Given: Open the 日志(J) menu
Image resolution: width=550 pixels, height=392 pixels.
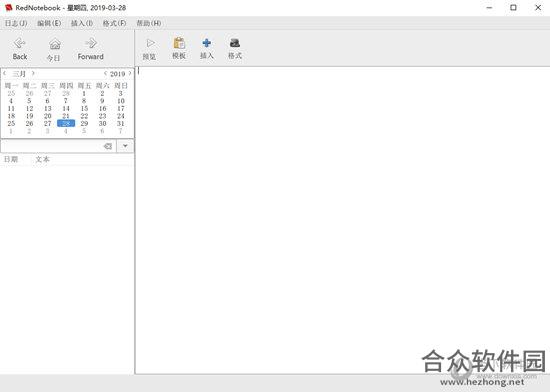Looking at the screenshot, I should pyautogui.click(x=16, y=23).
